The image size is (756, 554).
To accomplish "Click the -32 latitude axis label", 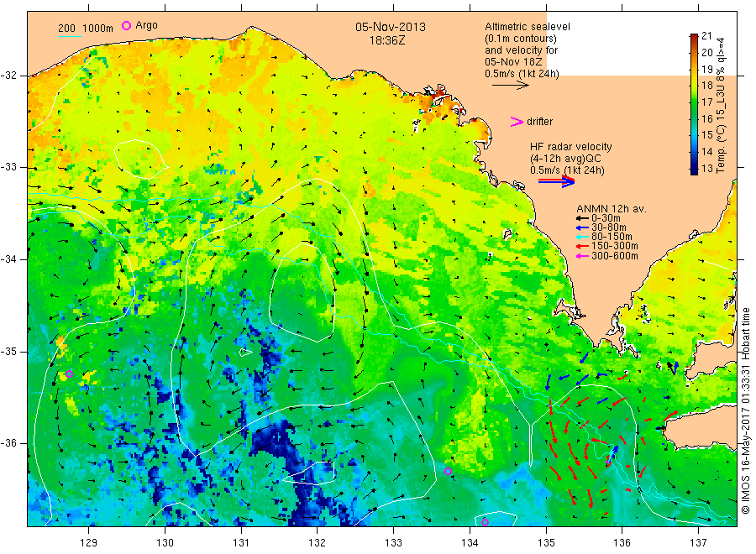I will [x=8, y=76].
